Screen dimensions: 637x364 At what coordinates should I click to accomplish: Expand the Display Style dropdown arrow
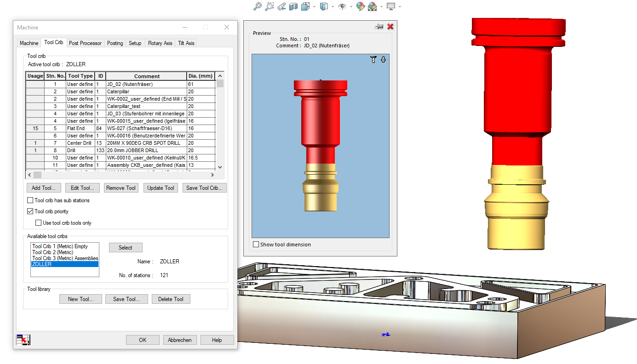(x=333, y=7)
